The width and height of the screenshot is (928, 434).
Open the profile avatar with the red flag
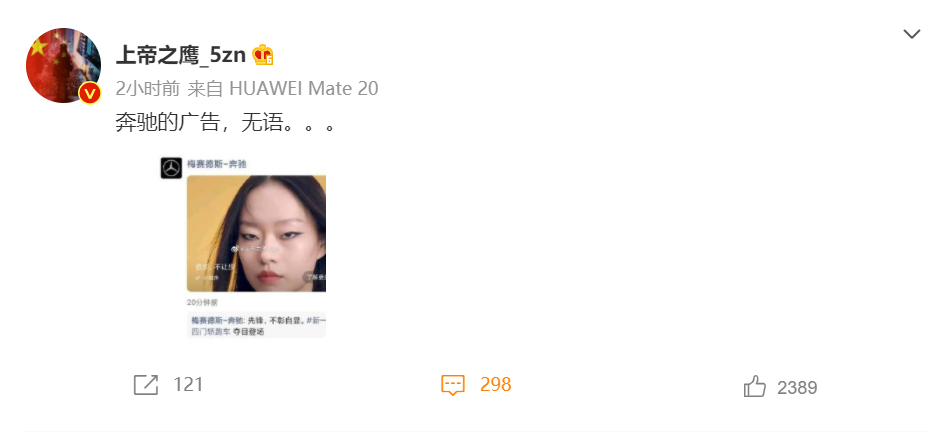pyautogui.click(x=63, y=65)
